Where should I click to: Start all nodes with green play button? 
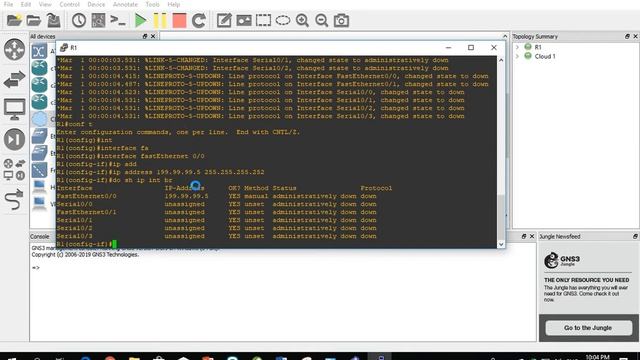tap(140, 20)
